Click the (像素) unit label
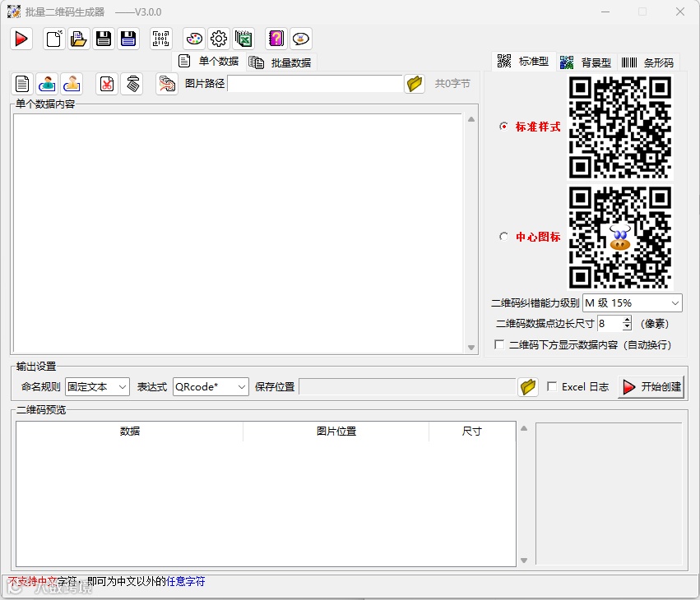This screenshot has width=700, height=600. [x=655, y=323]
